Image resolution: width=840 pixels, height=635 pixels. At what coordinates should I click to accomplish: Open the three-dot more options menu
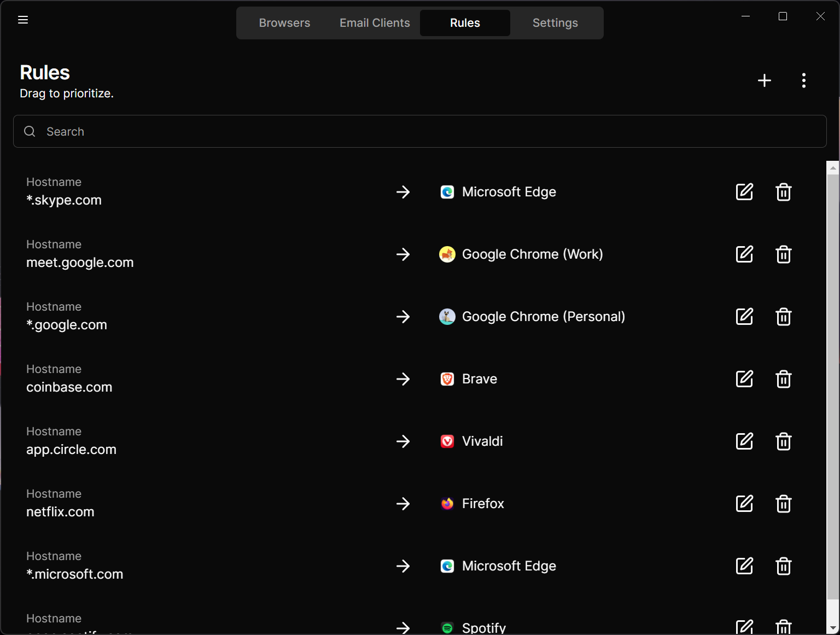803,81
